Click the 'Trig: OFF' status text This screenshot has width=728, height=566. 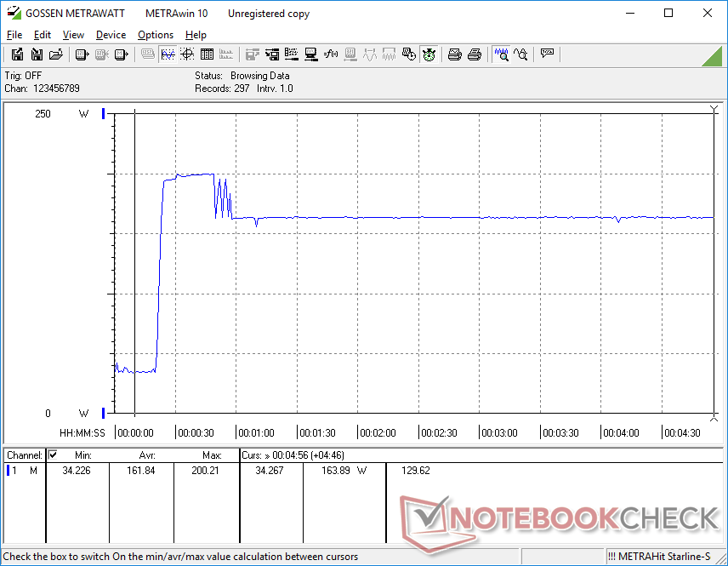click(x=23, y=75)
